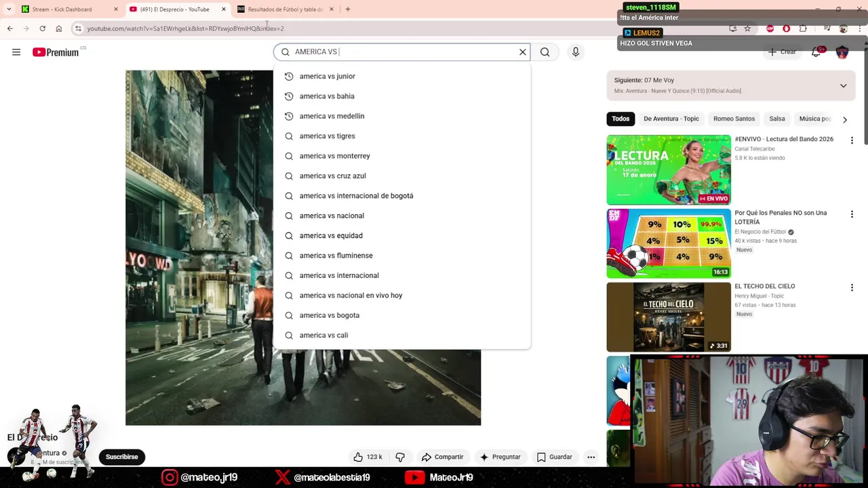This screenshot has height=488, width=868.
Task: Click the history icon beside america vs junior
Action: pos(289,76)
